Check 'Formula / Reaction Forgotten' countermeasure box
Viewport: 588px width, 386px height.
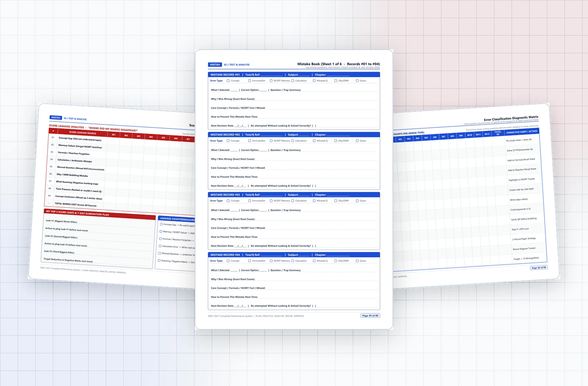161,239
